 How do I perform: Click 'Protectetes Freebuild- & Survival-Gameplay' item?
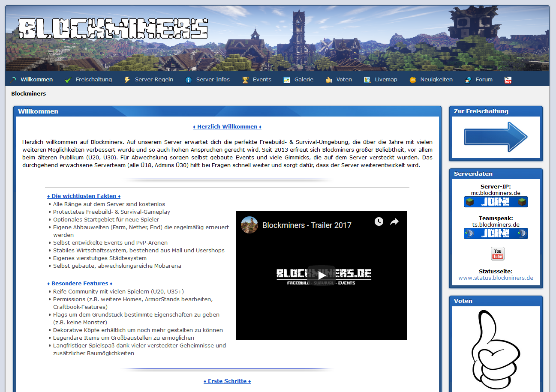coord(111,212)
